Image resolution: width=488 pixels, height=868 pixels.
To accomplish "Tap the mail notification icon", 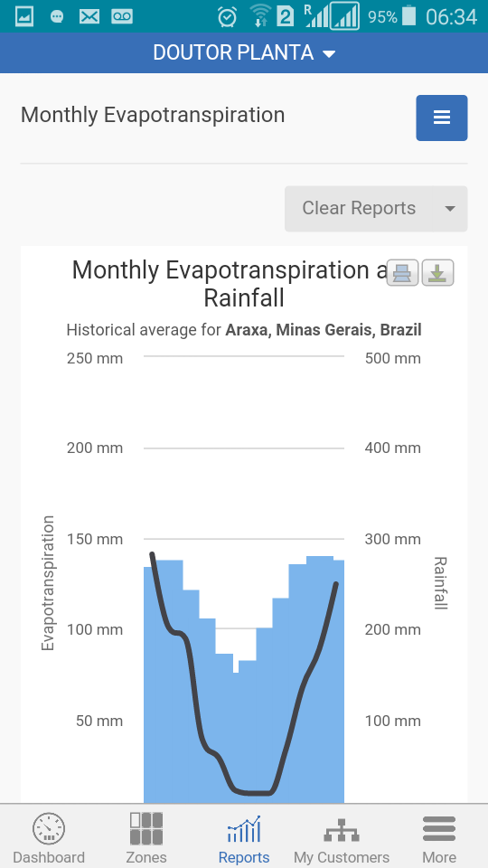I will pos(89,16).
